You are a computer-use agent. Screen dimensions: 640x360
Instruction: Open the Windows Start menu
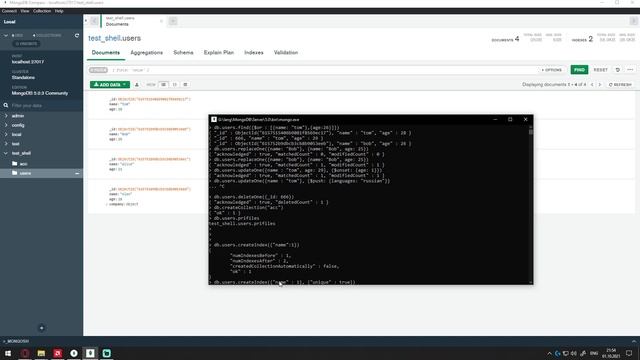(8, 353)
